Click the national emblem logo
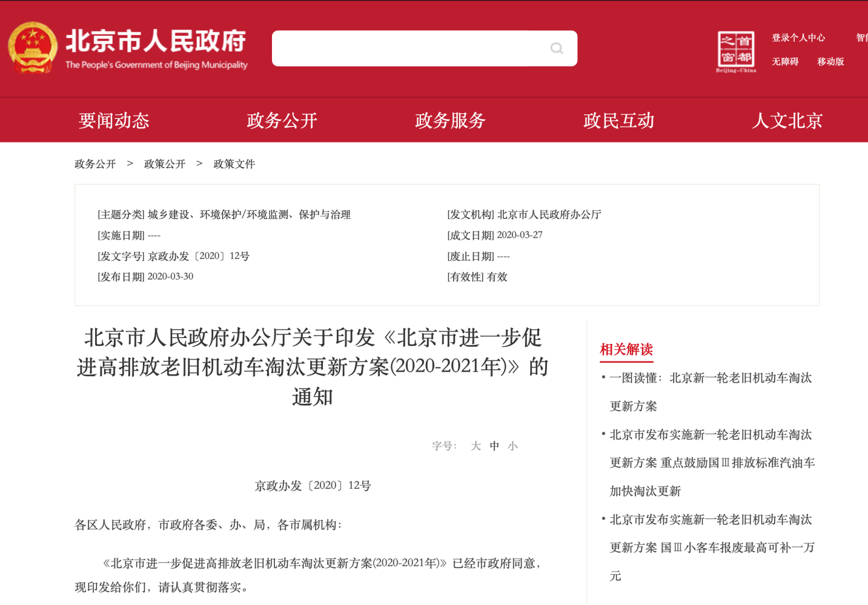 (33, 48)
